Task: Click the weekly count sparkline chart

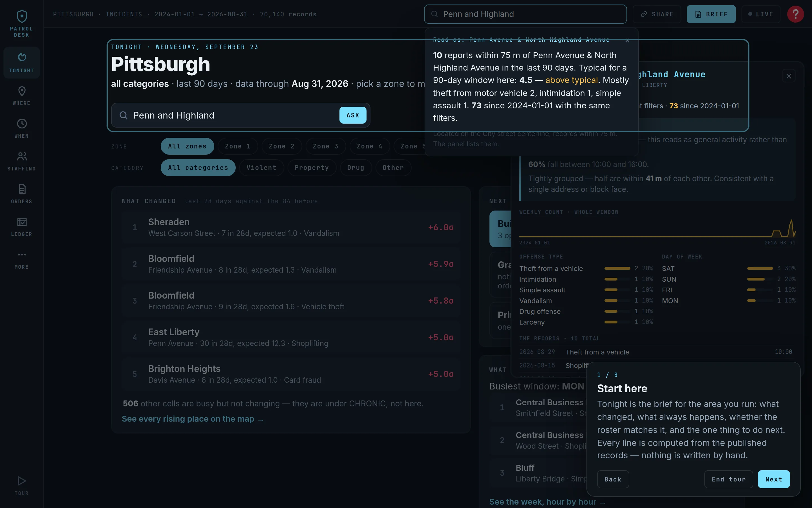Action: 657,228
